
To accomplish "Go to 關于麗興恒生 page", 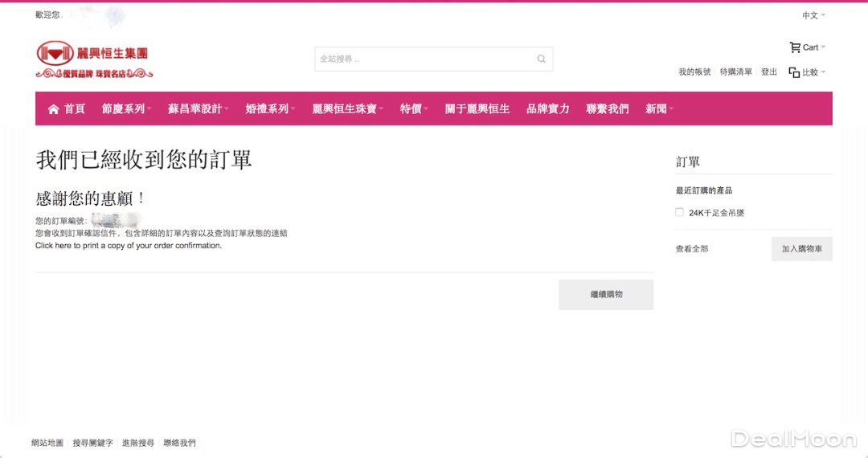I will 477,109.
